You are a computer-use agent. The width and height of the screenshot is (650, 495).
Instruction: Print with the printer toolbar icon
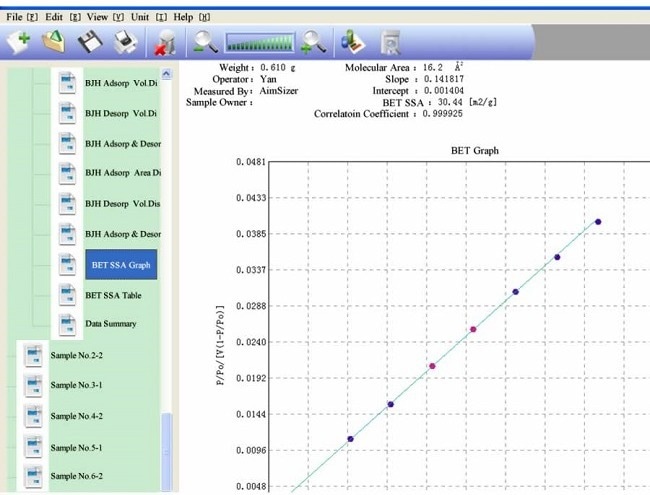125,41
